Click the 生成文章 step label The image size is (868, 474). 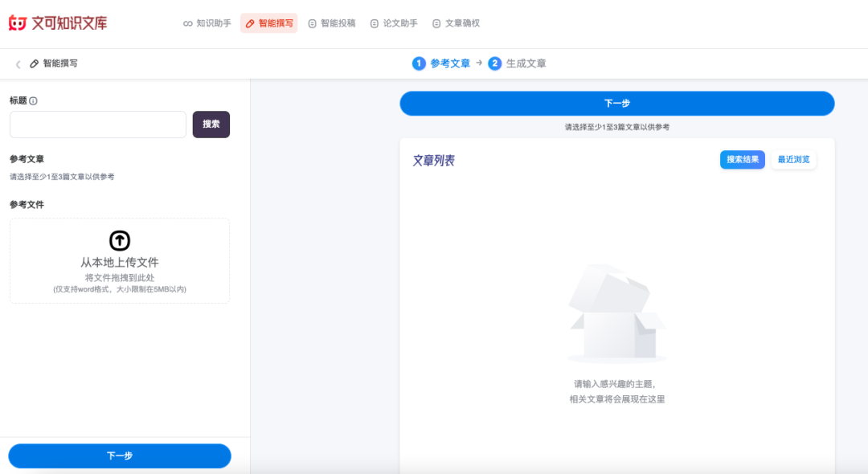click(x=526, y=63)
